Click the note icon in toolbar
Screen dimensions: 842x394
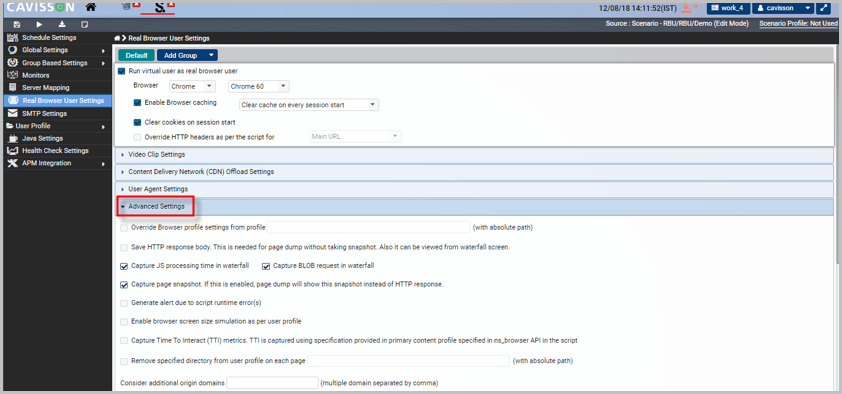tap(84, 24)
